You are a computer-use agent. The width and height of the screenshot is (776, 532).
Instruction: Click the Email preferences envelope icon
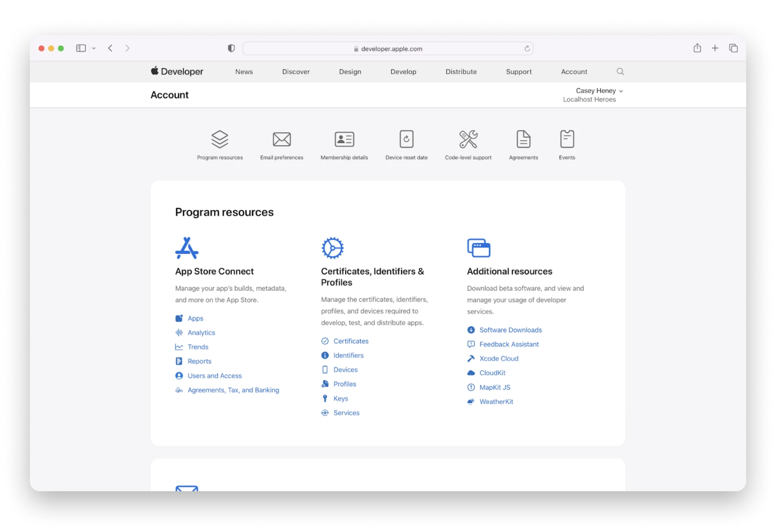click(282, 139)
